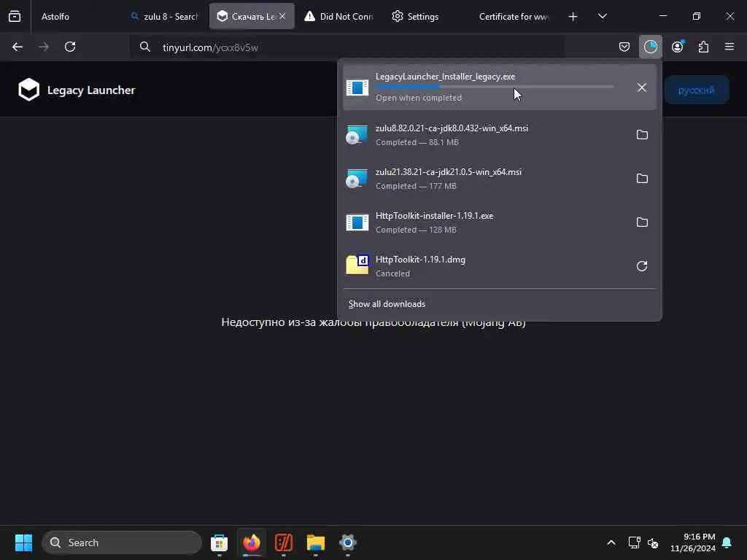This screenshot has width=747, height=560.
Task: Open the Settings gear taskbar app
Action: point(348,542)
